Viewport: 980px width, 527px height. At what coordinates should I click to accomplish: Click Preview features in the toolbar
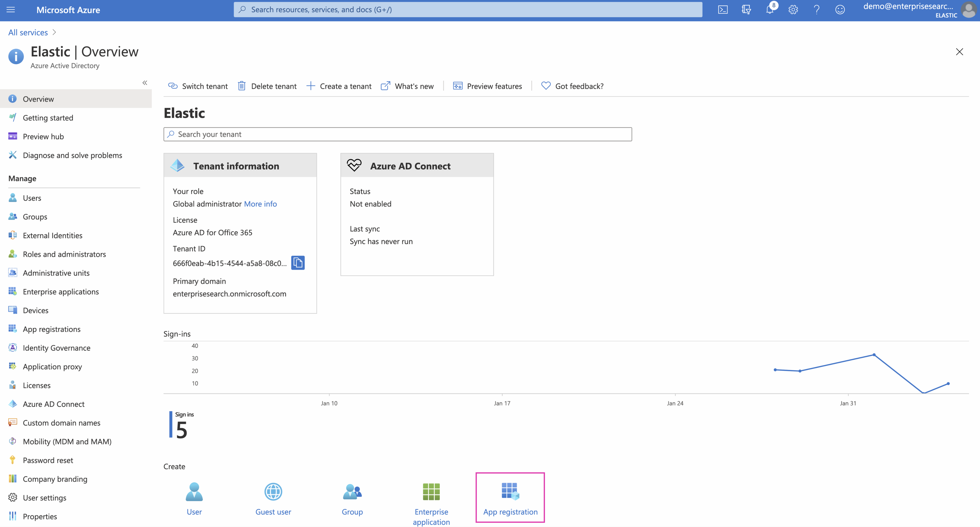(487, 86)
